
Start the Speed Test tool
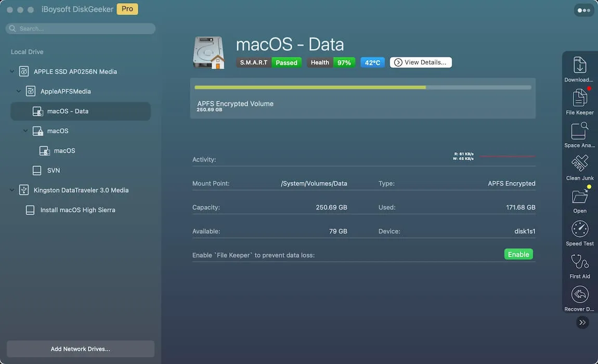[579, 233]
